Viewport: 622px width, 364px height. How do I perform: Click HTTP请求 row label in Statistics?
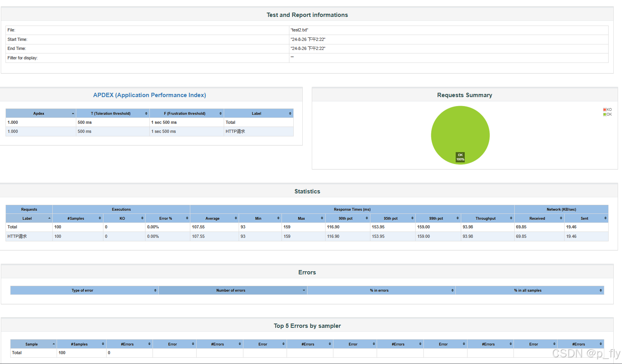tap(17, 236)
